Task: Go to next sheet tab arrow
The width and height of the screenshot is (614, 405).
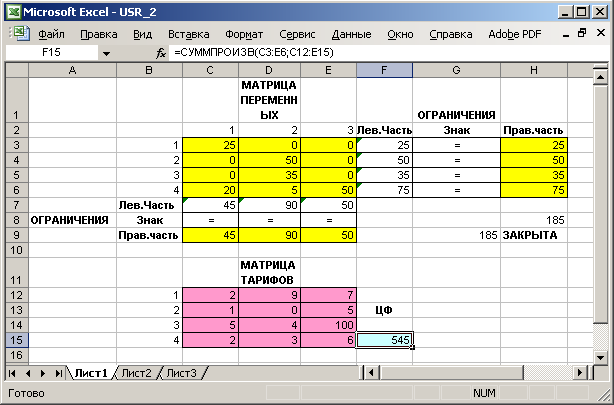Action: point(43,373)
